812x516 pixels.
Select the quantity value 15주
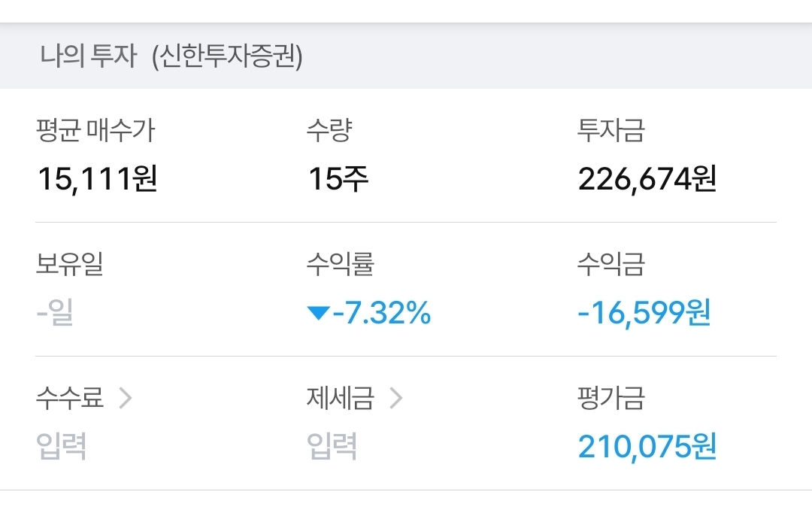pyautogui.click(x=338, y=179)
